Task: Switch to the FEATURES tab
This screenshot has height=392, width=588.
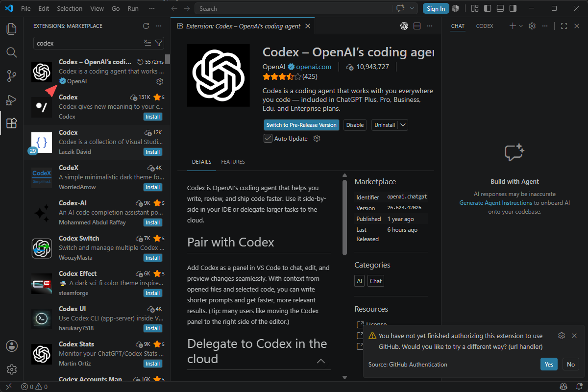Action: pyautogui.click(x=233, y=162)
